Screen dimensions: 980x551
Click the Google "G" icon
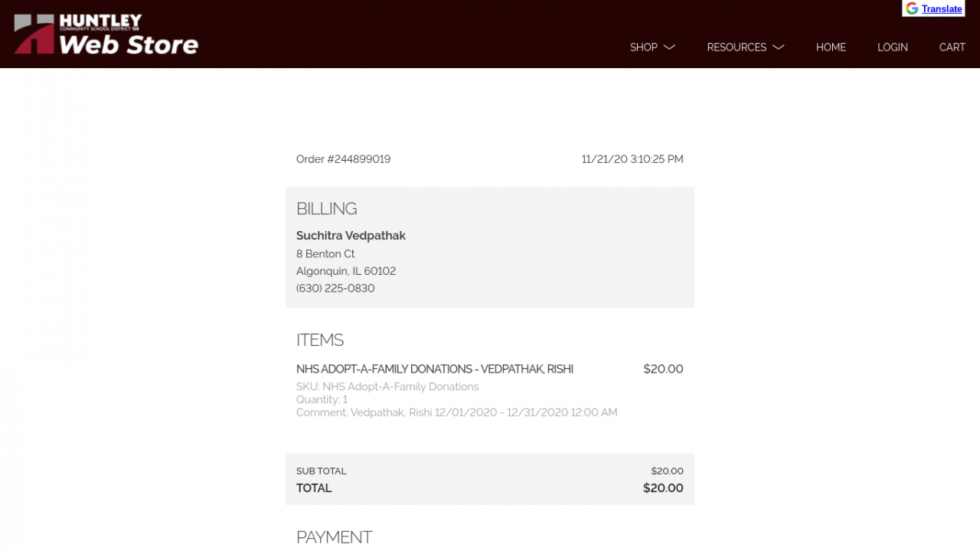pos(912,8)
